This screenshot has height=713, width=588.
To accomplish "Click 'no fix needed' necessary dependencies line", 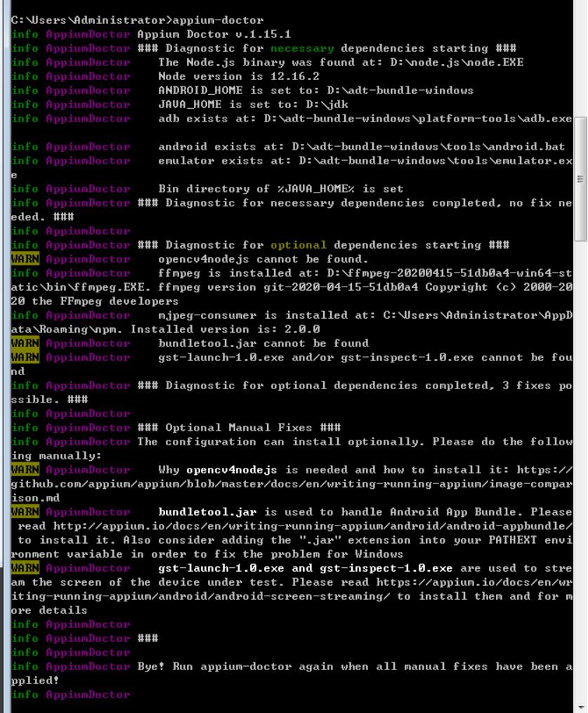I will (355, 203).
